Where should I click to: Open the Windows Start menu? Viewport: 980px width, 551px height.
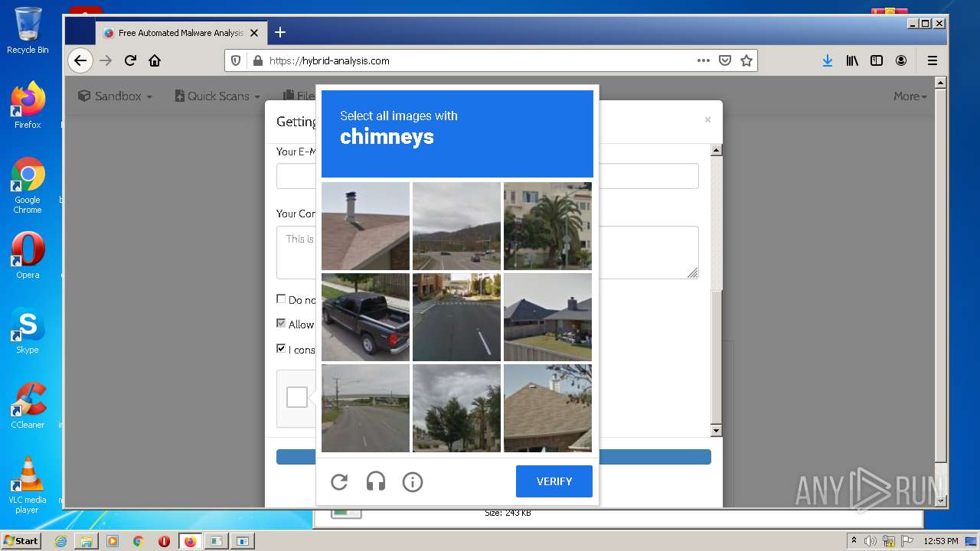[x=21, y=541]
